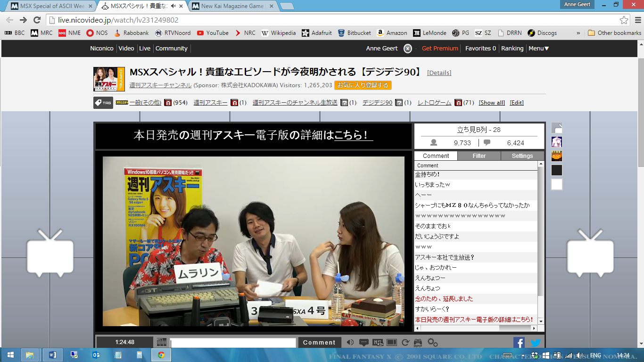Open the Video menu item
The height and width of the screenshot is (362, 644).
[126, 49]
